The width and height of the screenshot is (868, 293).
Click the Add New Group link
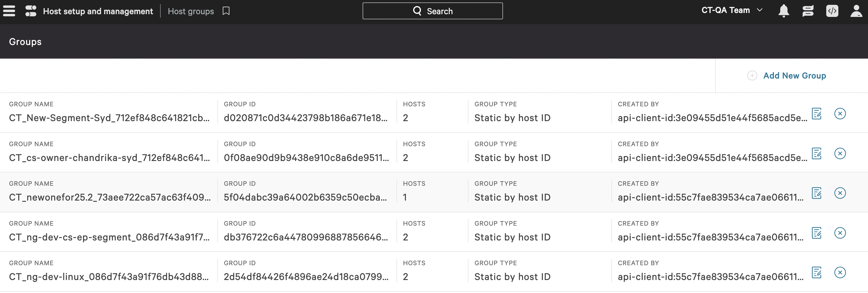pos(795,76)
